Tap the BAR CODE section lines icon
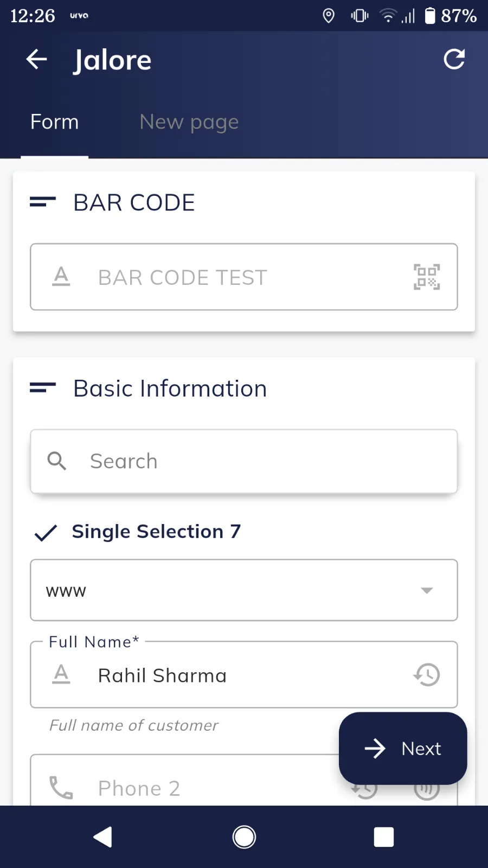 [x=43, y=202]
